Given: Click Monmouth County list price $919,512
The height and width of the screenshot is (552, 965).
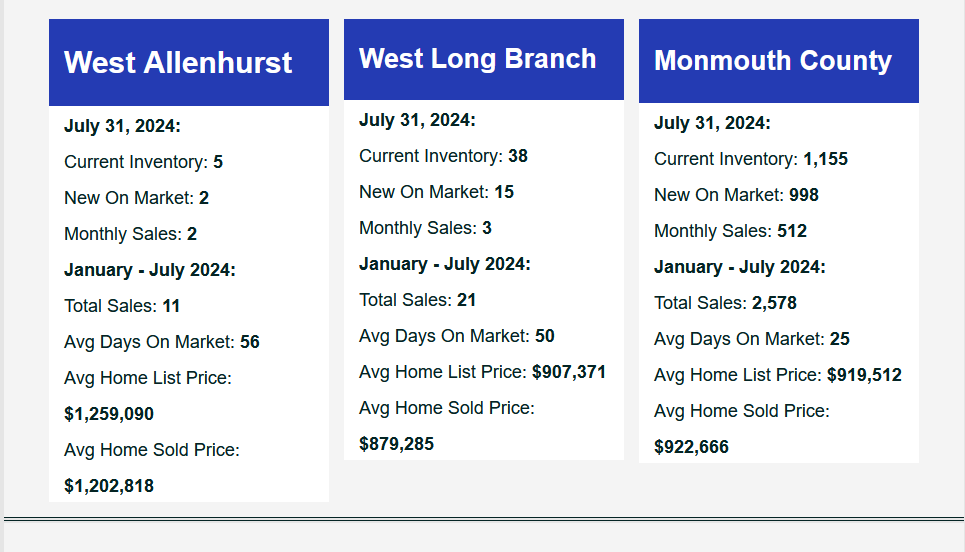Looking at the screenshot, I should pyautogui.click(x=864, y=375).
